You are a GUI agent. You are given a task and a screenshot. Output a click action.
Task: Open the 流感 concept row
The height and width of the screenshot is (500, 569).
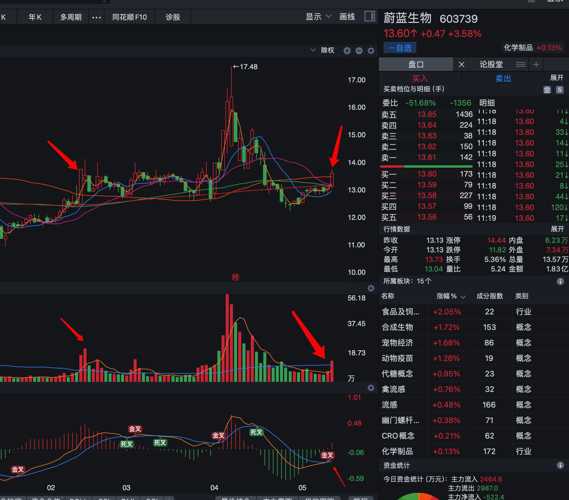[473, 405]
